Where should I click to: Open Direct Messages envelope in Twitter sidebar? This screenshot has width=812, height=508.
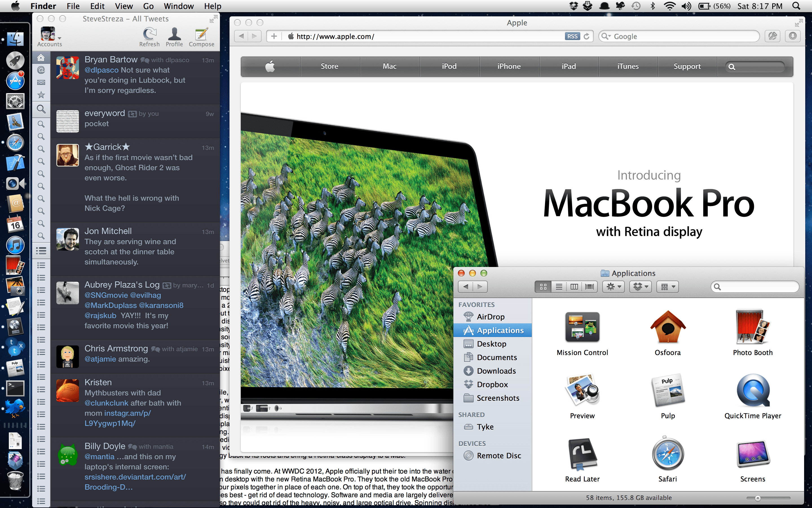[41, 82]
